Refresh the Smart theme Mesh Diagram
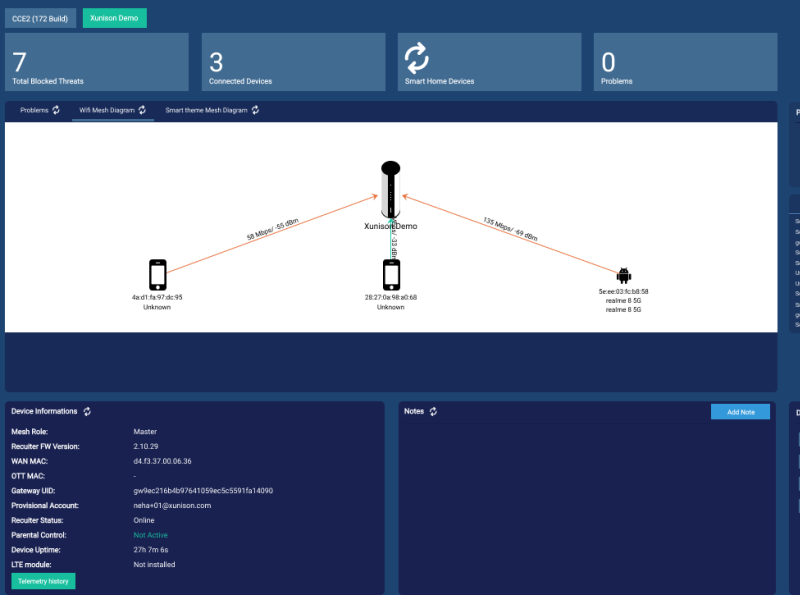800x595 pixels. (255, 111)
